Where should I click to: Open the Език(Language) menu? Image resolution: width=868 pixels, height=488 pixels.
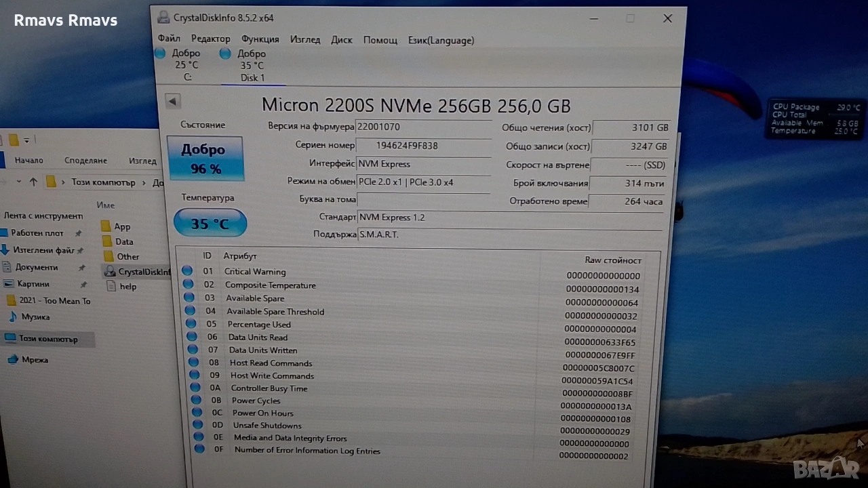click(441, 40)
